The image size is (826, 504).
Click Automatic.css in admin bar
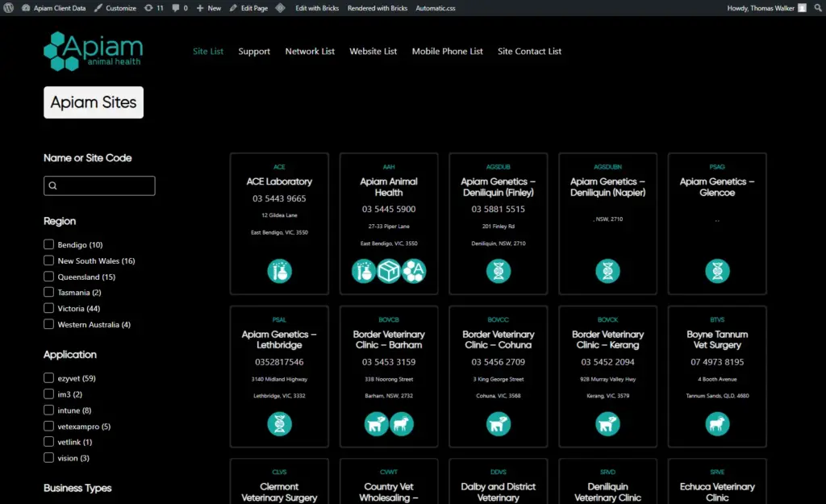[x=436, y=8]
